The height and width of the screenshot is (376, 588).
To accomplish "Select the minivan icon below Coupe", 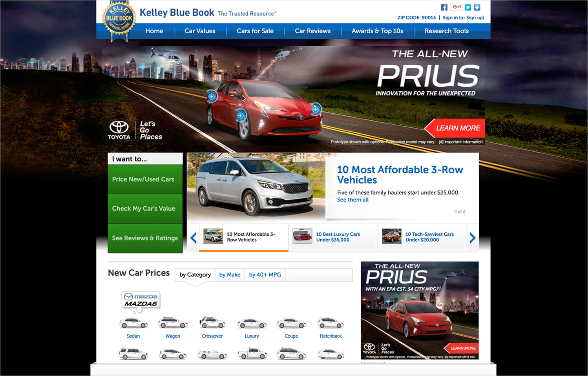I will [x=291, y=354].
